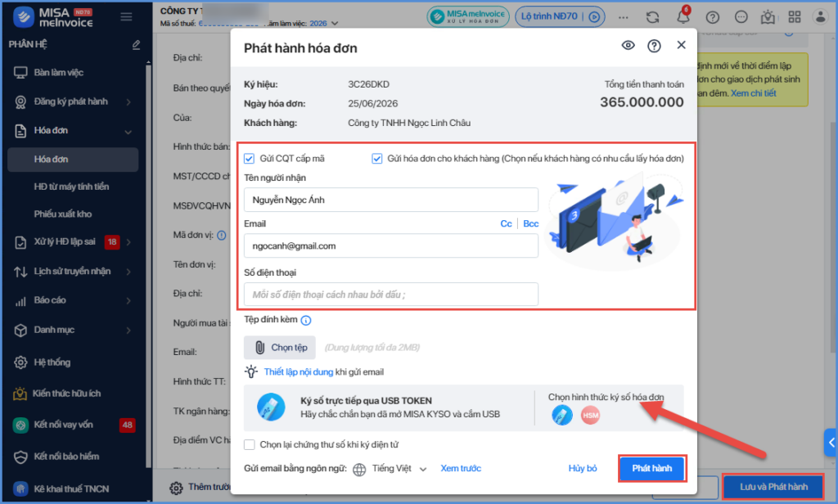The height and width of the screenshot is (504, 838).
Task: Click the refresh sync icon in top bar
Action: [652, 17]
